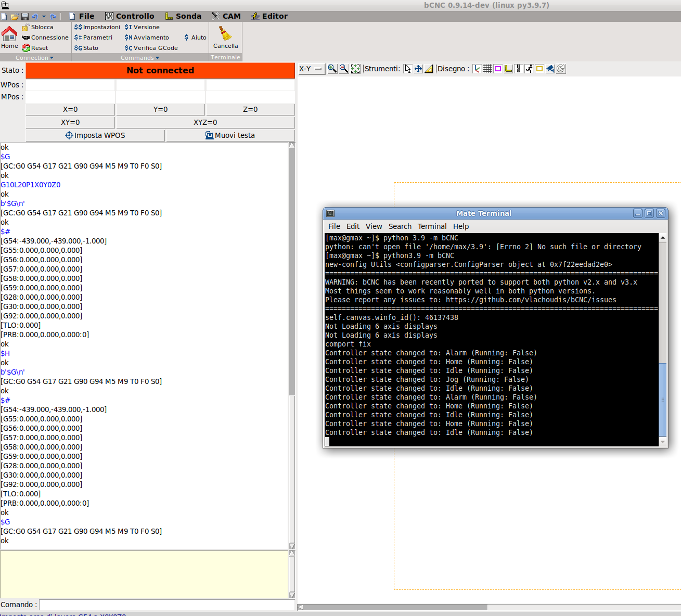Toggle the grid display in Disegno
This screenshot has height=616, width=681.
[487, 68]
